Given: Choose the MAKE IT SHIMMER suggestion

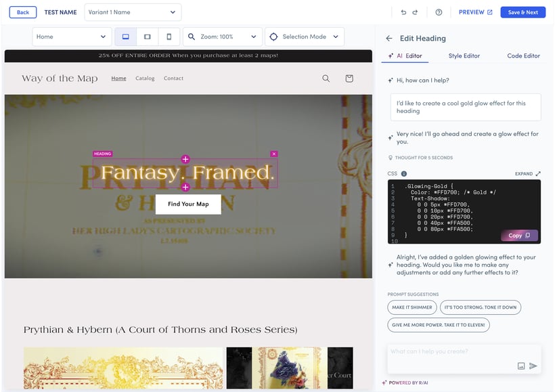Looking at the screenshot, I should (412, 307).
